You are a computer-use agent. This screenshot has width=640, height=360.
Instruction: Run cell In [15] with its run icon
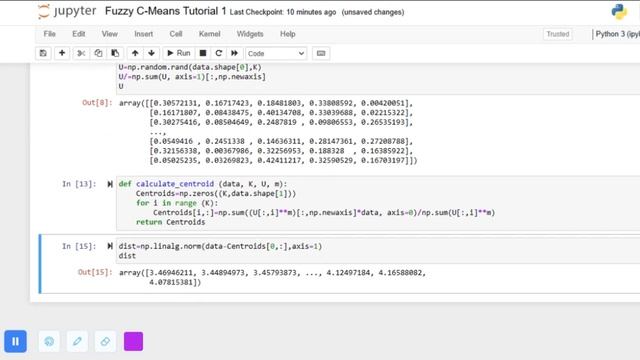click(110, 246)
